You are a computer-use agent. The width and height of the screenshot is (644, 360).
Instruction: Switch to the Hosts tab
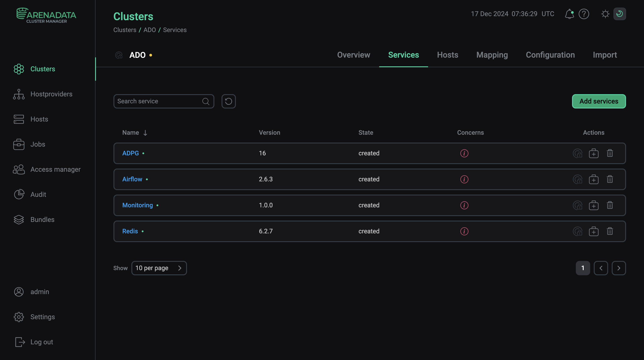pos(448,55)
